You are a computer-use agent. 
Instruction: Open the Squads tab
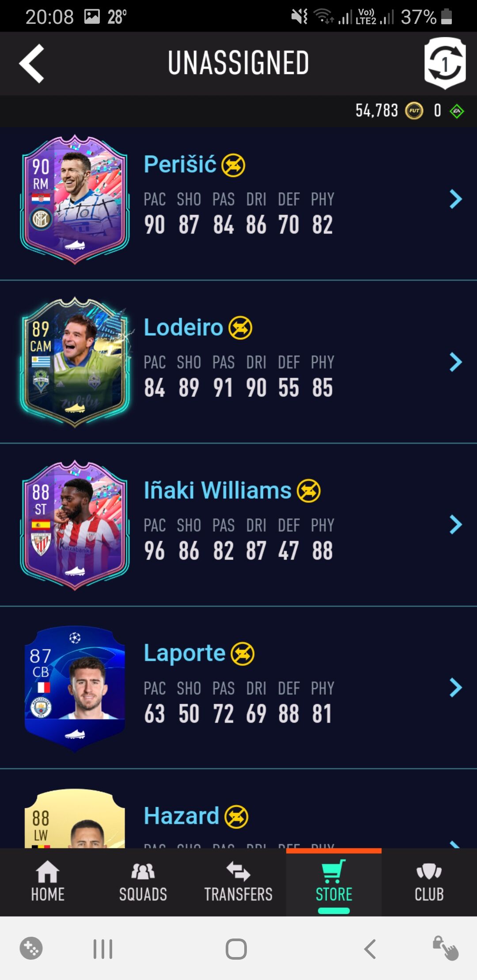[x=143, y=882]
